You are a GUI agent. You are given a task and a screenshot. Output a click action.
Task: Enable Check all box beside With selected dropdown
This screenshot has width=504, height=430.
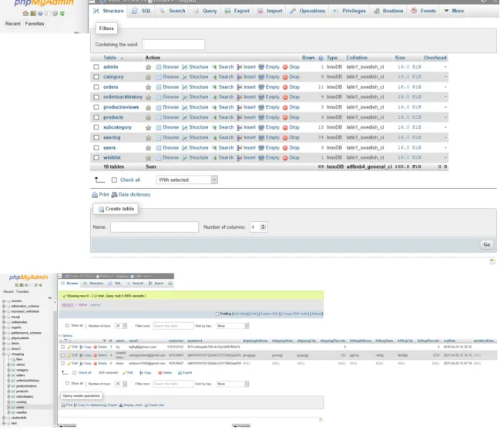[114, 180]
